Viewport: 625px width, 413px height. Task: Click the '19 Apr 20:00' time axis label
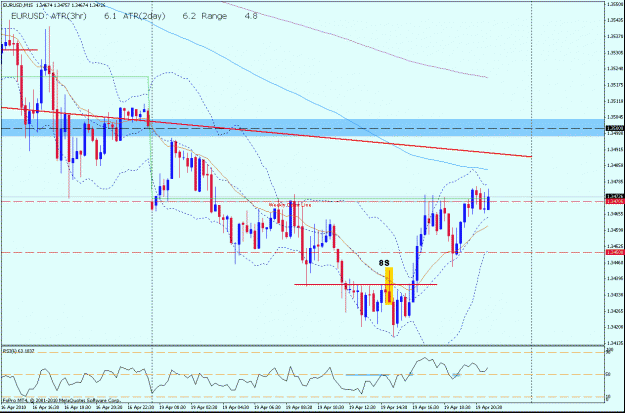[487, 408]
